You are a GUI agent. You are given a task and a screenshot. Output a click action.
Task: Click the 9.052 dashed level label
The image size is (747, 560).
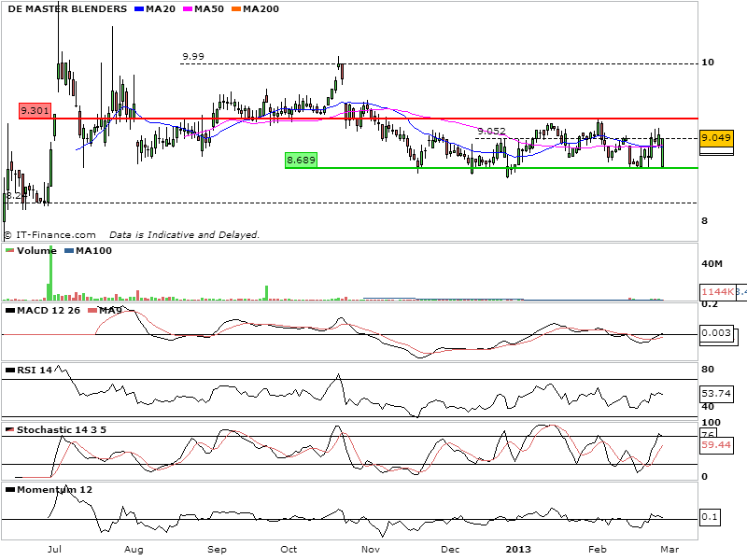[491, 131]
